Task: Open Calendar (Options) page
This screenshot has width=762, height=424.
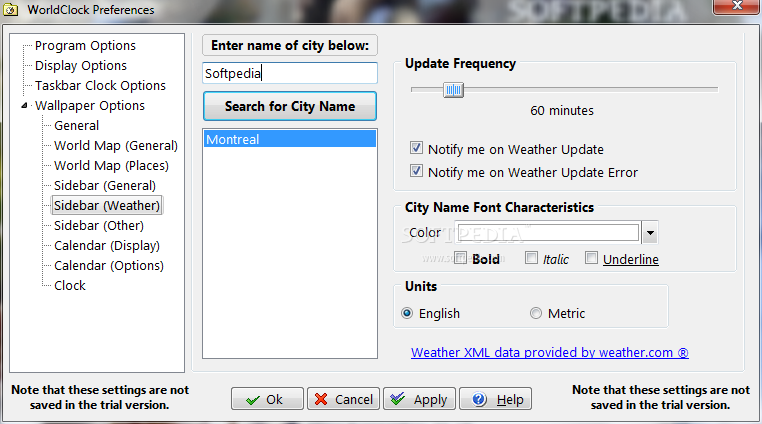Action: [x=109, y=265]
